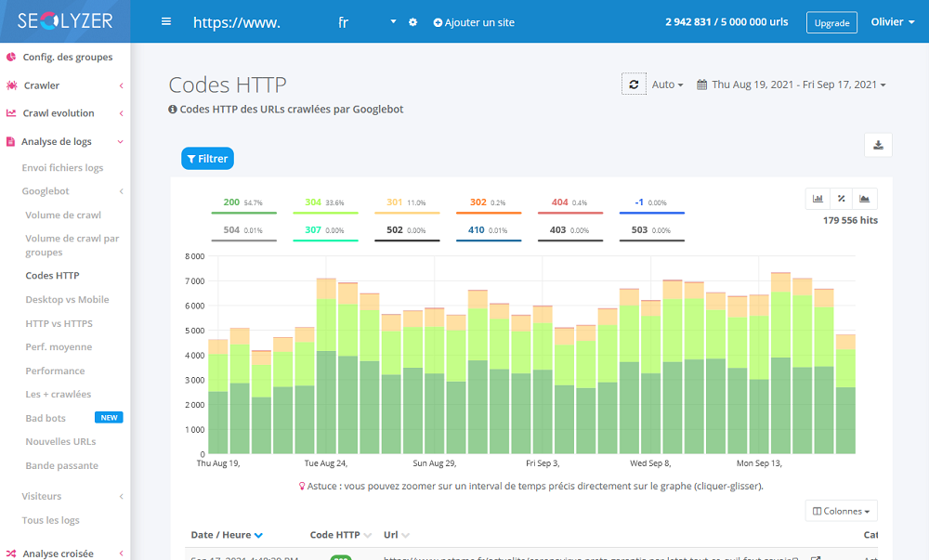Click the refresh icon beside Auto
Viewport: 929px width, 560px height.
(634, 85)
